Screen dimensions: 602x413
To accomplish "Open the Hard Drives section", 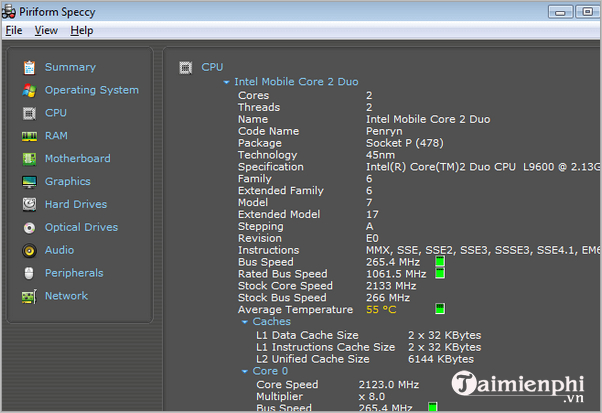I will click(76, 204).
